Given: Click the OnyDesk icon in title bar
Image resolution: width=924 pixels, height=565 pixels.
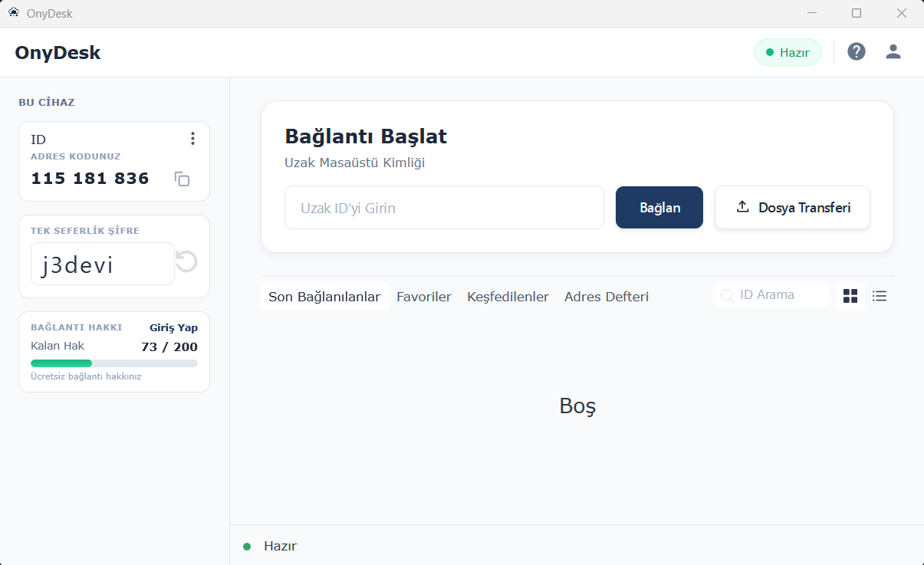Looking at the screenshot, I should point(13,13).
